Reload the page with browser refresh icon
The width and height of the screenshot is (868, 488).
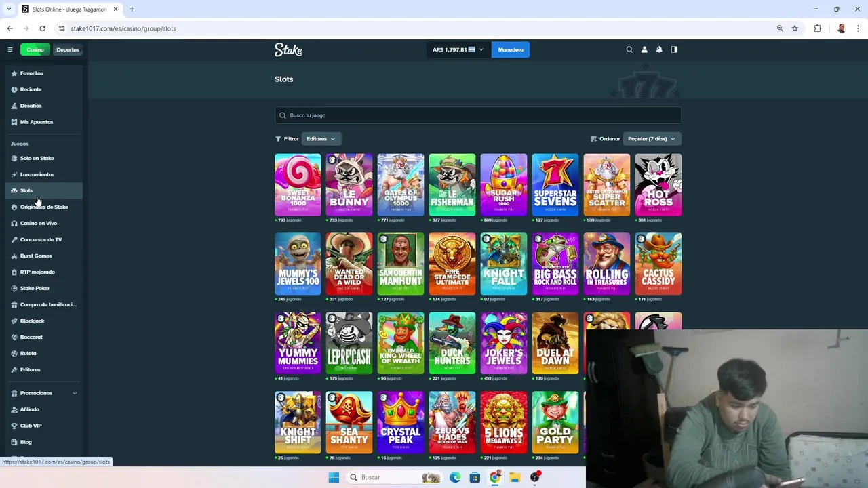42,28
